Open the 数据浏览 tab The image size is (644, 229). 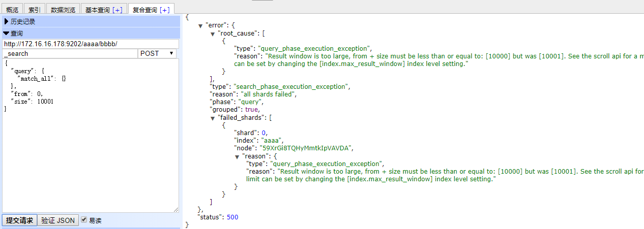[x=63, y=10]
